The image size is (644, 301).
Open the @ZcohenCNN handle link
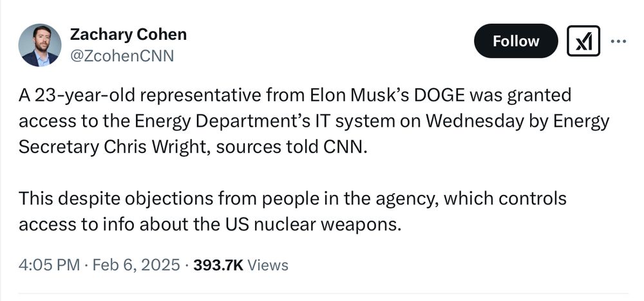pos(122,55)
